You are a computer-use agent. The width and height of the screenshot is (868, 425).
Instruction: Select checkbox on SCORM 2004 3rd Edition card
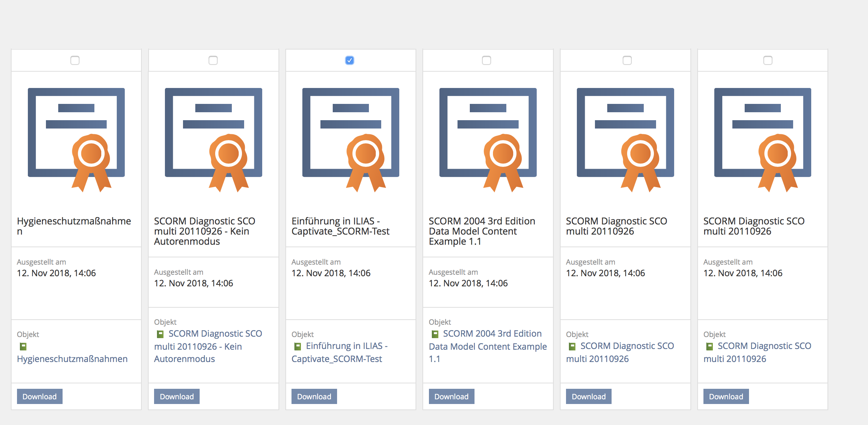486,60
